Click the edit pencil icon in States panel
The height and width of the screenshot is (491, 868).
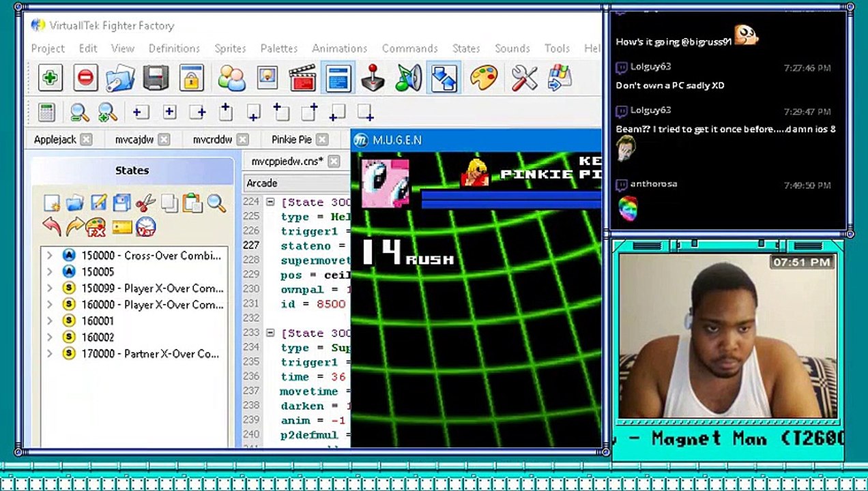click(x=98, y=203)
